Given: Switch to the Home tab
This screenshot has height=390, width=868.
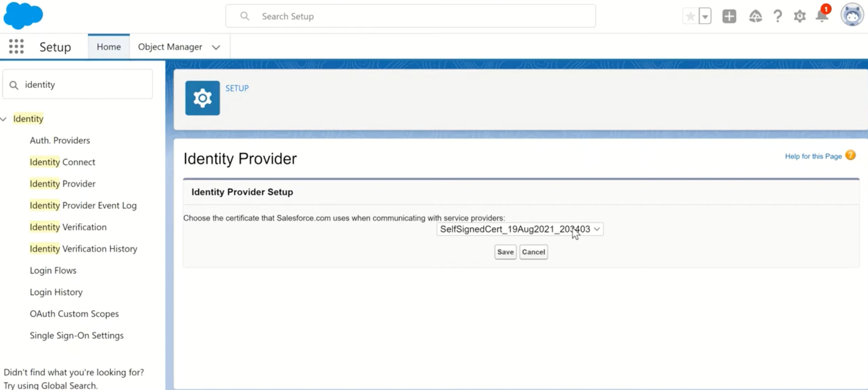Looking at the screenshot, I should (x=109, y=47).
